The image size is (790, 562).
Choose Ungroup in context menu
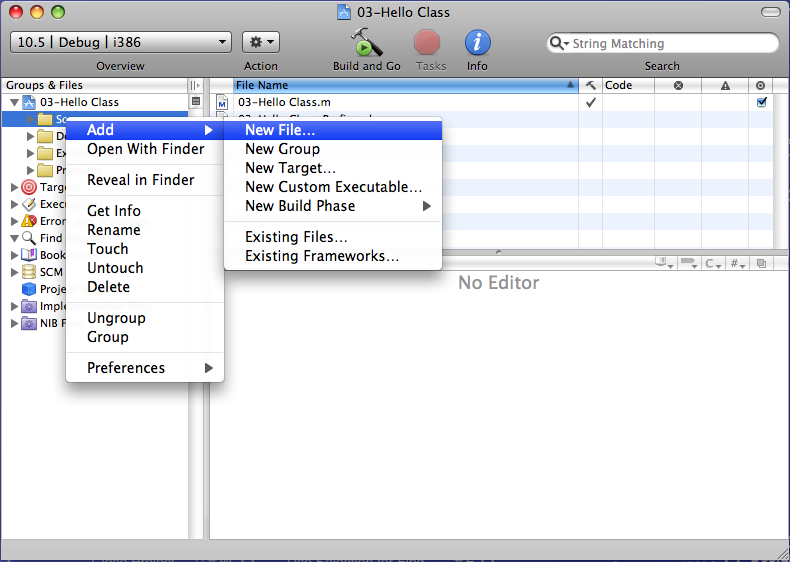(x=145, y=318)
